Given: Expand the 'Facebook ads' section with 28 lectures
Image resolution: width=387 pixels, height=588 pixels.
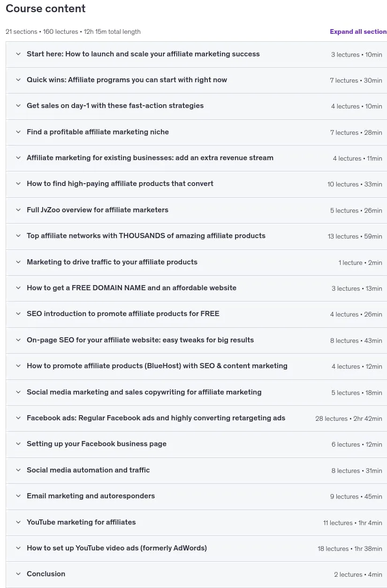Looking at the screenshot, I should [197, 418].
